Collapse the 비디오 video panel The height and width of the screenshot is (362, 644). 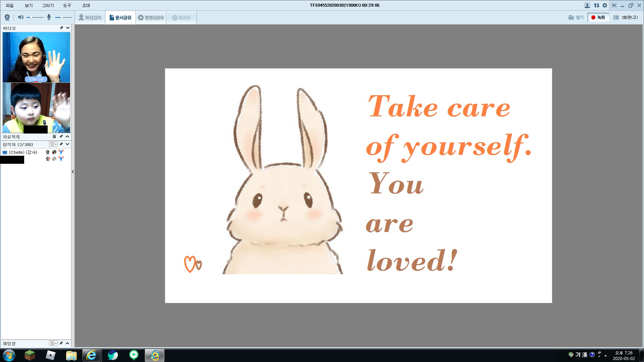pos(68,28)
